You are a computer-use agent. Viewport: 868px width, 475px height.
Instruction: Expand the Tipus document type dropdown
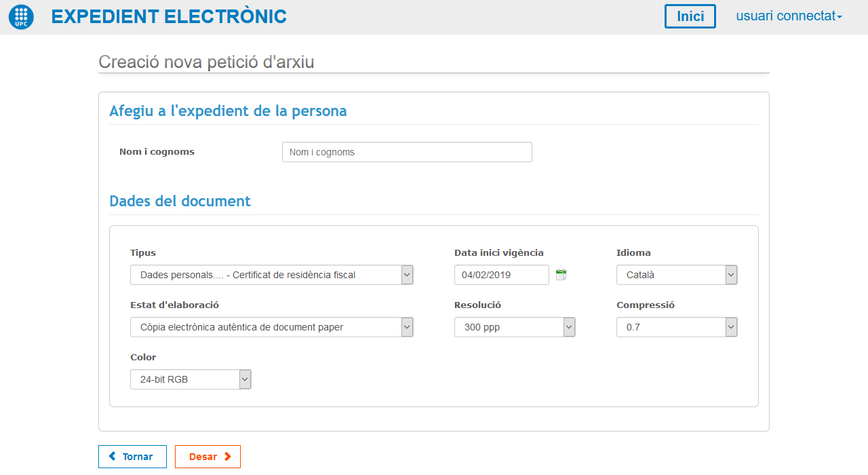click(271, 275)
